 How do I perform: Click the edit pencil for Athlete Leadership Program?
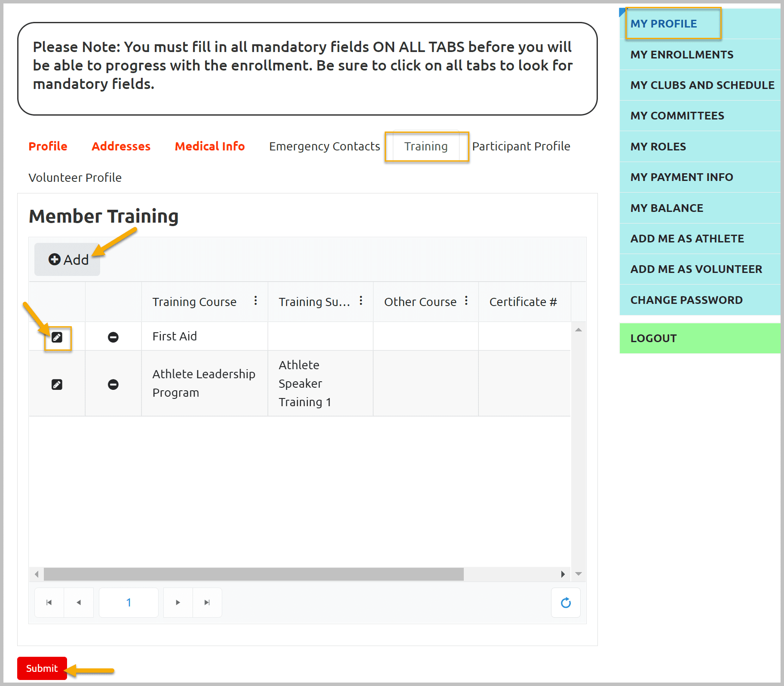coord(57,384)
